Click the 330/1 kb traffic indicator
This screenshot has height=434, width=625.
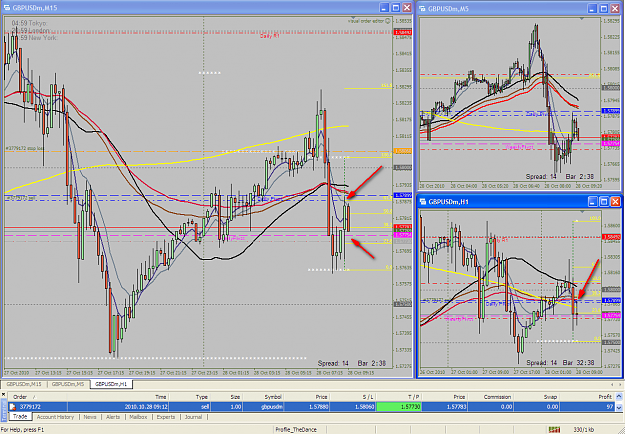point(584,430)
